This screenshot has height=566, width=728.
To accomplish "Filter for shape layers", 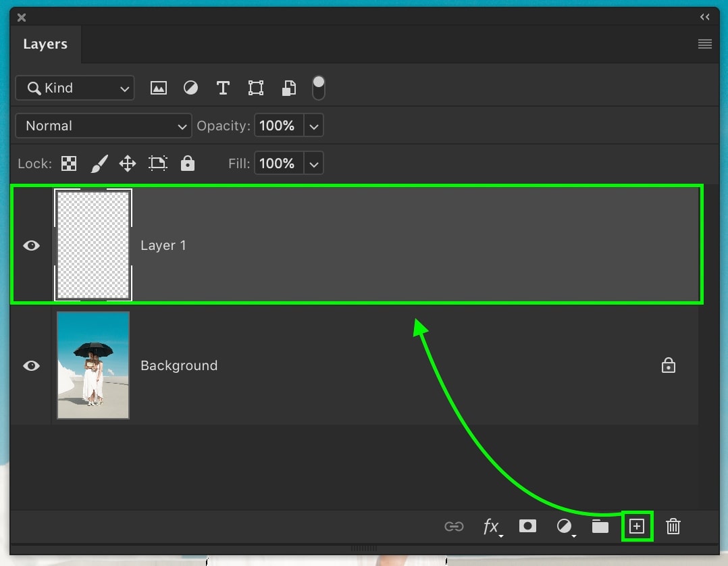I will [256, 88].
